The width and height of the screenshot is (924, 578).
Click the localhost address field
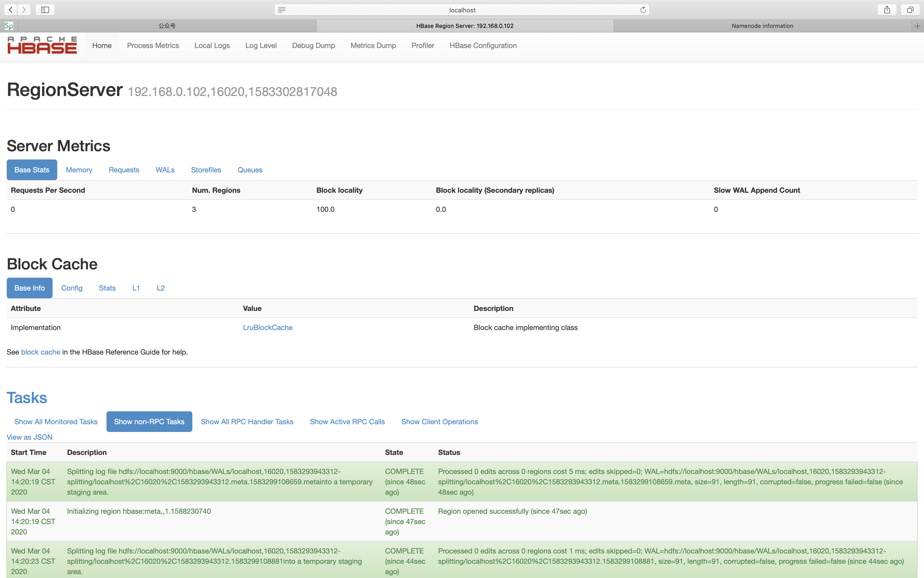462,10
